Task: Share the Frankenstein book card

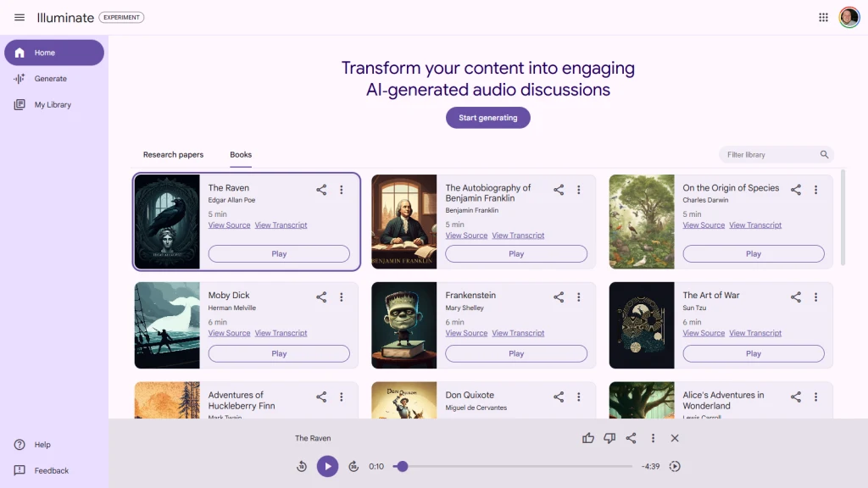Action: pyautogui.click(x=559, y=297)
